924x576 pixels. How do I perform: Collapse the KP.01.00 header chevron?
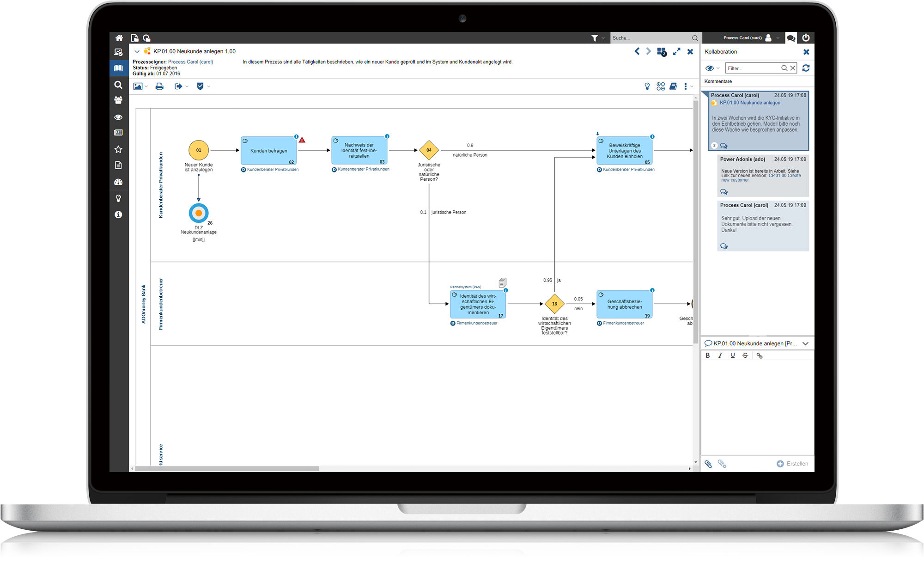click(x=137, y=51)
